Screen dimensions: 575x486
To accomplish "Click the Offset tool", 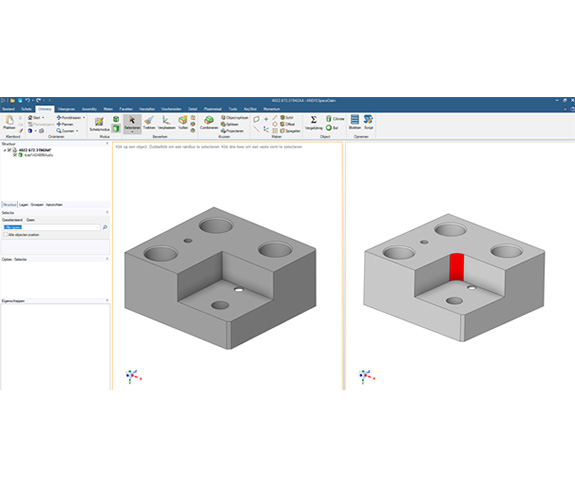I will point(287,124).
